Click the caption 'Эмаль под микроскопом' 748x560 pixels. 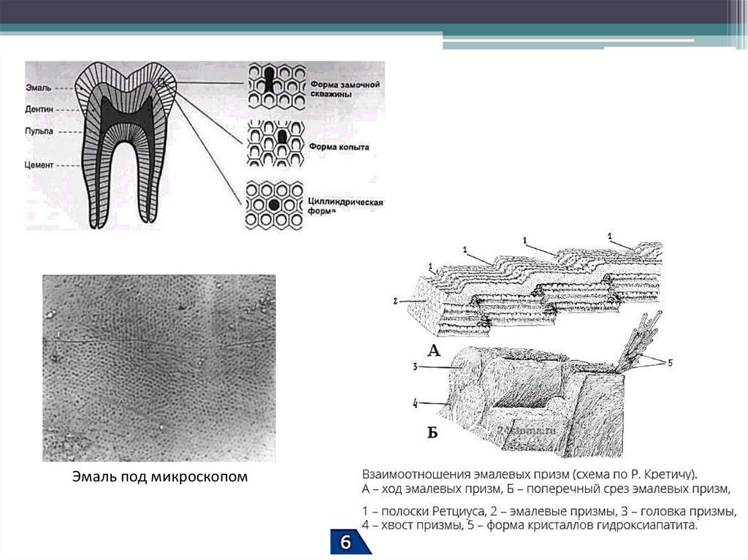click(160, 477)
